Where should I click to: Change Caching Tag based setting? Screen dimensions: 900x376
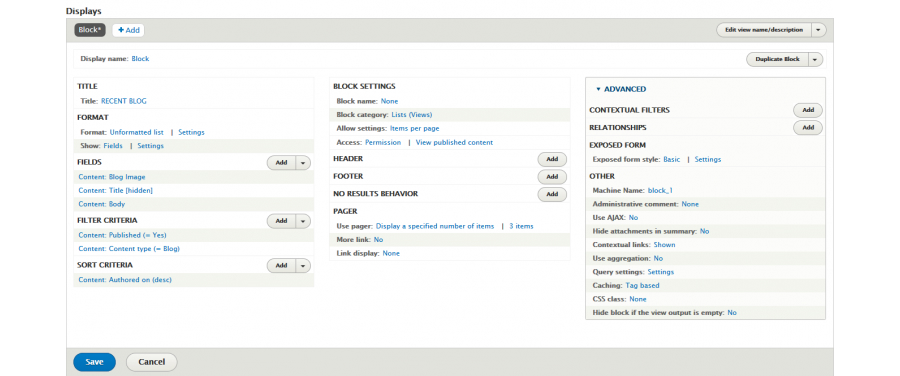[642, 285]
